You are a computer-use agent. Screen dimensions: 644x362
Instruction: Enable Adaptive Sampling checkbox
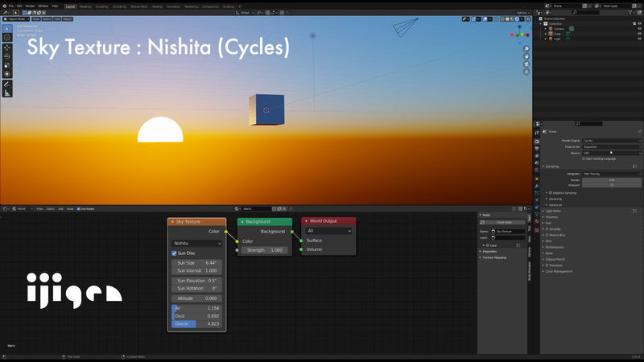point(551,192)
